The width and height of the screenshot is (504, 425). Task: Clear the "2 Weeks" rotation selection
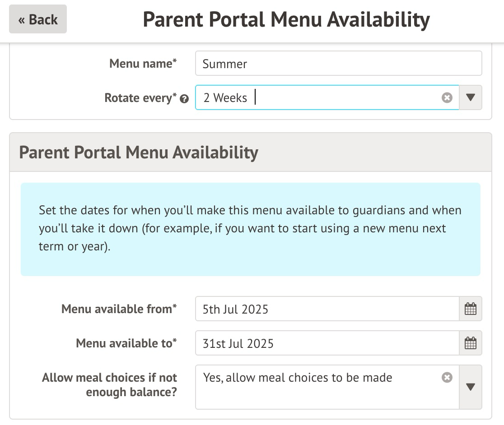tap(447, 98)
